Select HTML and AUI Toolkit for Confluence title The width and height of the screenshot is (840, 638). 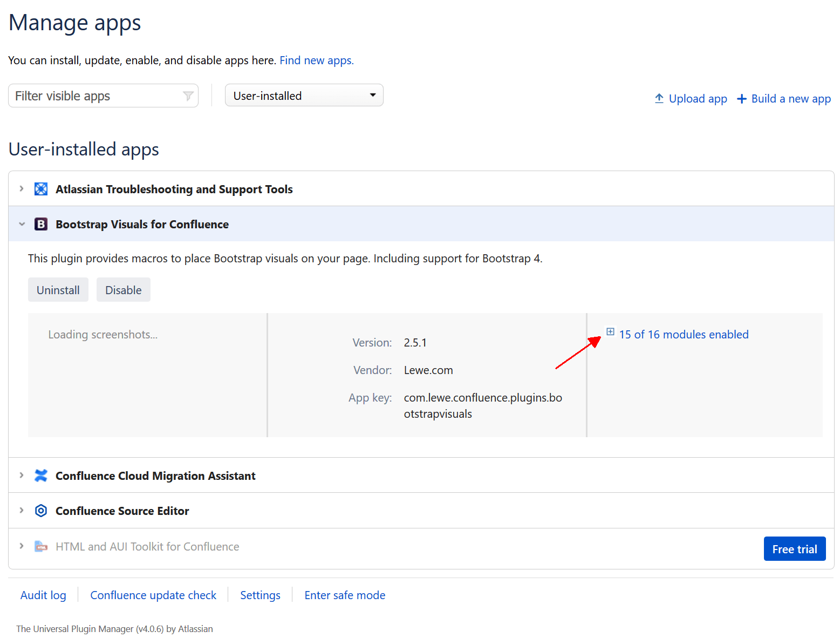coord(147,547)
